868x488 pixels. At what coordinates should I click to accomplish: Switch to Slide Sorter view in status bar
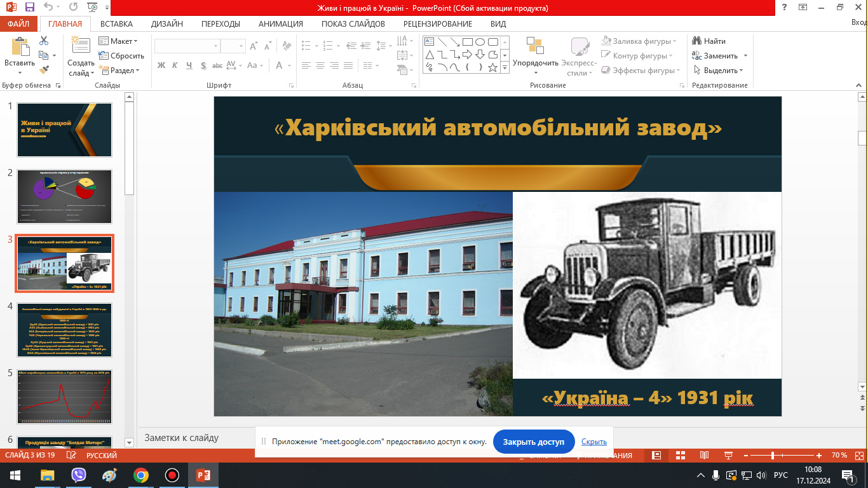coord(680,456)
